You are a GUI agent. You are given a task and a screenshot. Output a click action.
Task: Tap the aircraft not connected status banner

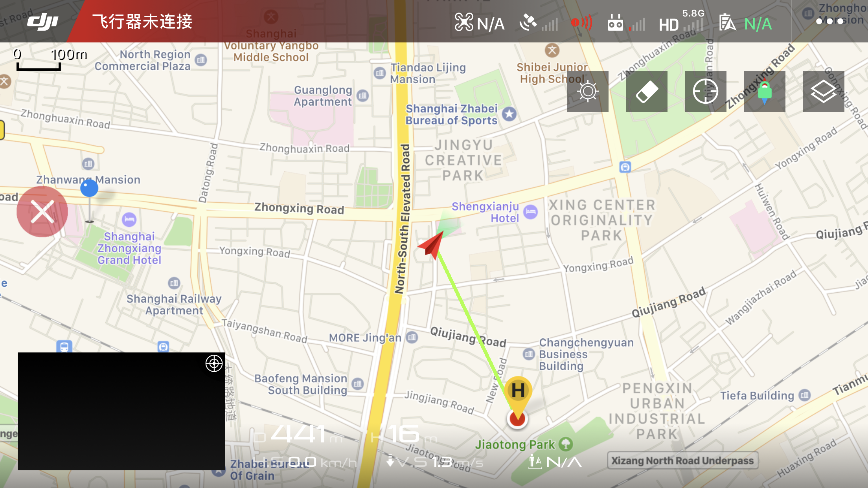(x=142, y=22)
